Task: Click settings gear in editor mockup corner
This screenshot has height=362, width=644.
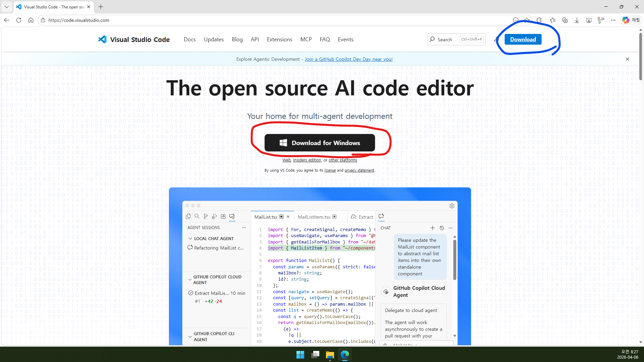Action: click(452, 206)
